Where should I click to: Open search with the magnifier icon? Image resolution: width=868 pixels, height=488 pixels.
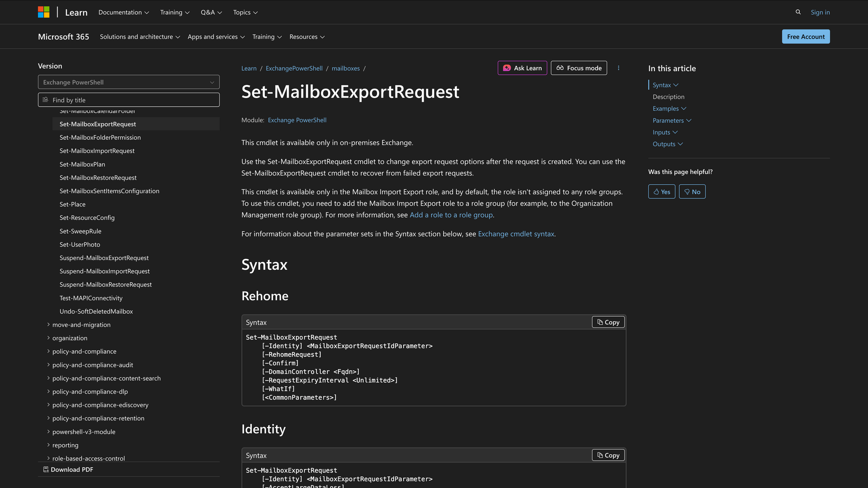coord(798,12)
